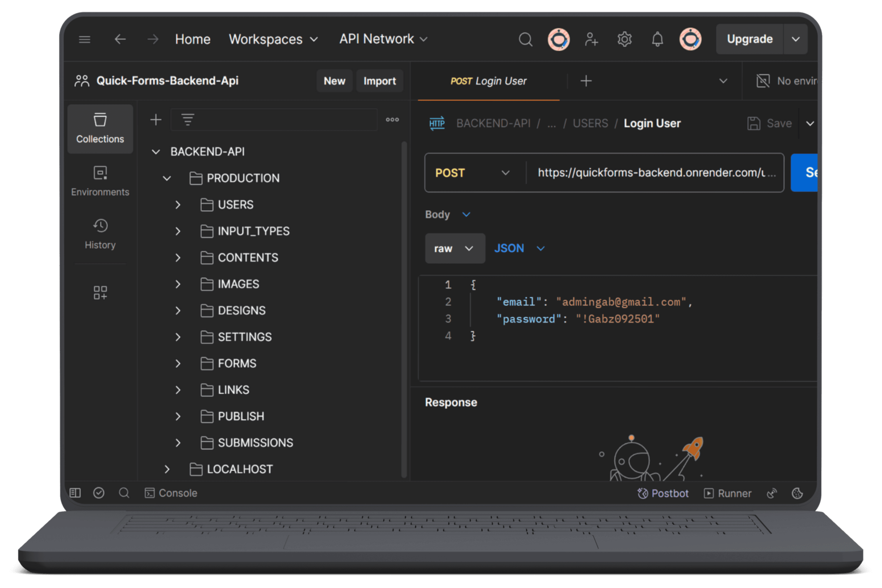Expand the SETTINGS folder
The image size is (882, 588).
click(x=178, y=337)
